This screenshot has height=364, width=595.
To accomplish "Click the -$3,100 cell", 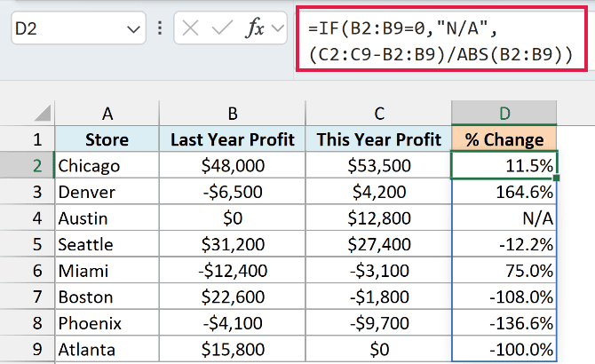I will pyautogui.click(x=378, y=270).
